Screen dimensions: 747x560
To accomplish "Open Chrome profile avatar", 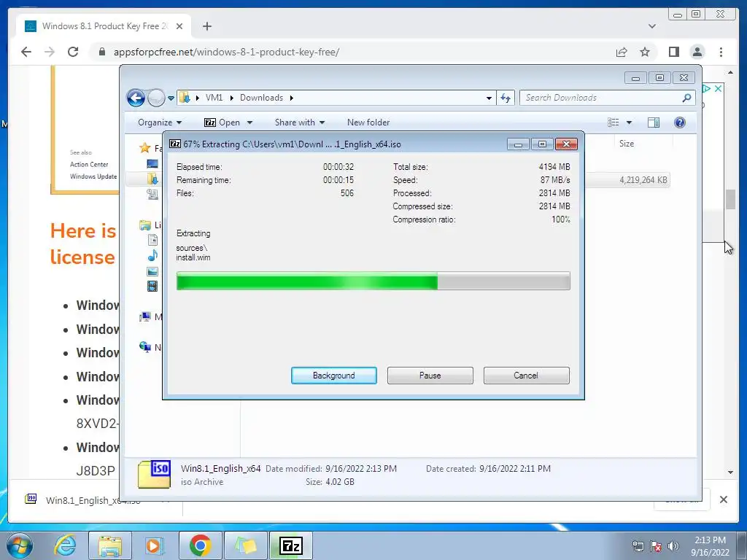I will (x=697, y=52).
